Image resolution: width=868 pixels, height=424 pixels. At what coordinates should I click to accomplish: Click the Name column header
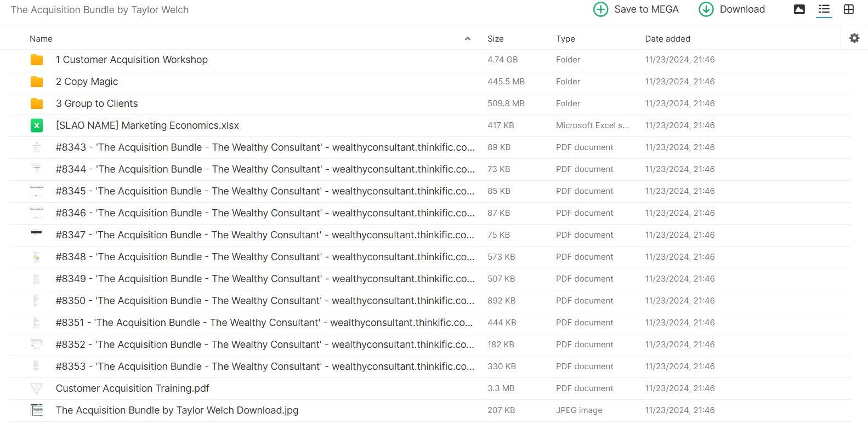click(x=41, y=39)
